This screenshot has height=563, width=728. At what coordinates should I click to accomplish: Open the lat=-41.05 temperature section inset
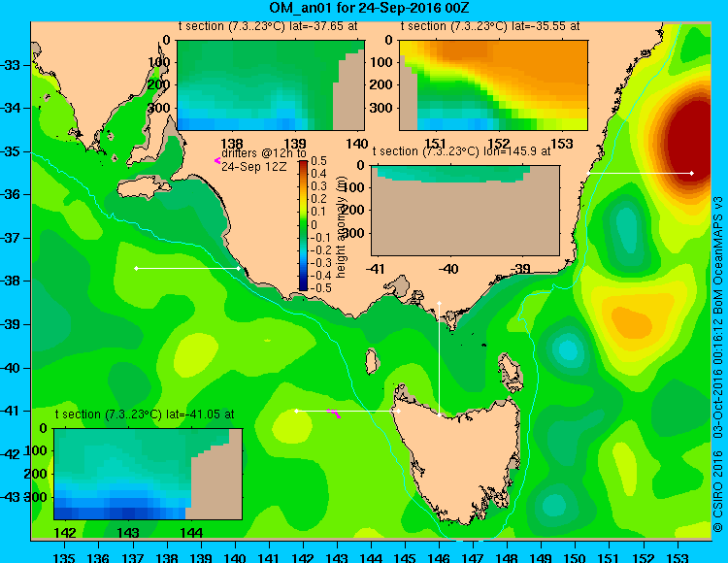point(149,474)
